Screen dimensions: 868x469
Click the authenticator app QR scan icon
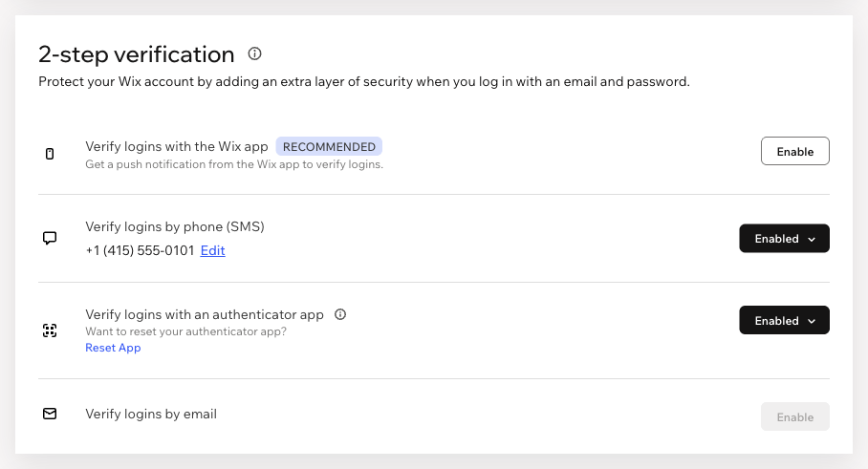click(50, 330)
